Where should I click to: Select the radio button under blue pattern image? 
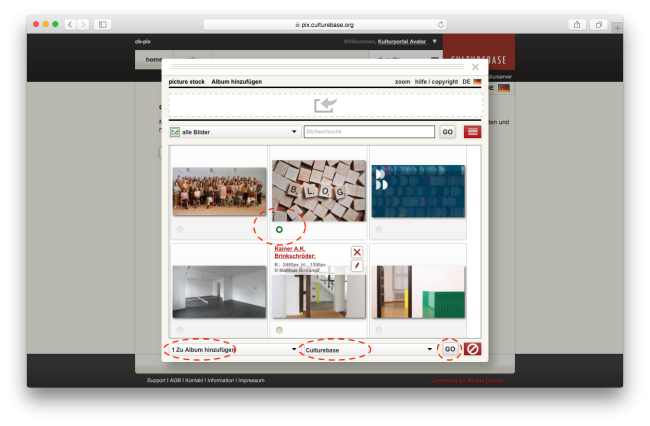[379, 229]
